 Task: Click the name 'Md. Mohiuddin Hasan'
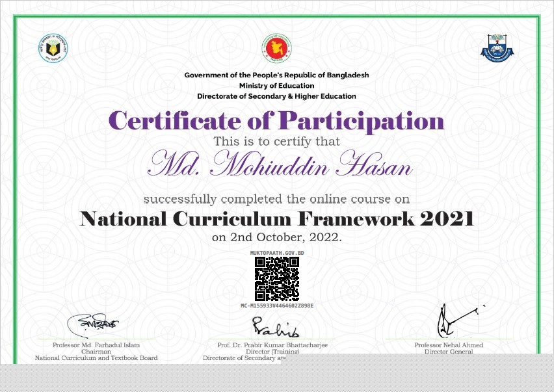280,164
